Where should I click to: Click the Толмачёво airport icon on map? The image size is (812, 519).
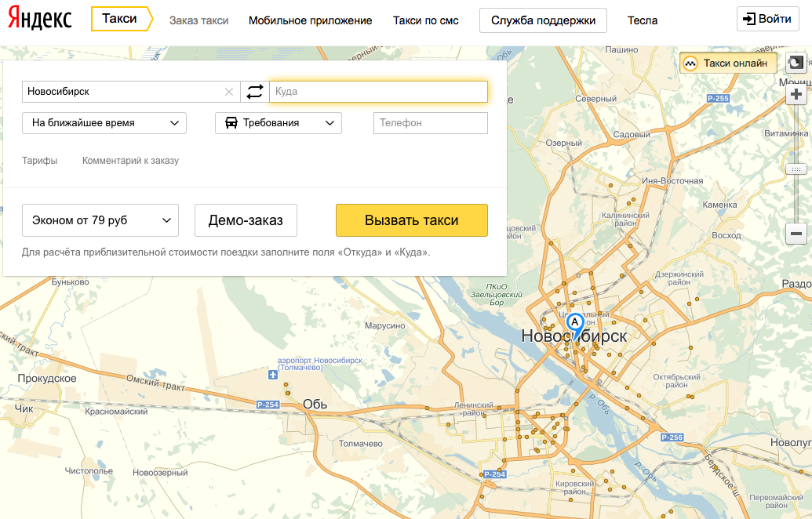272,375
